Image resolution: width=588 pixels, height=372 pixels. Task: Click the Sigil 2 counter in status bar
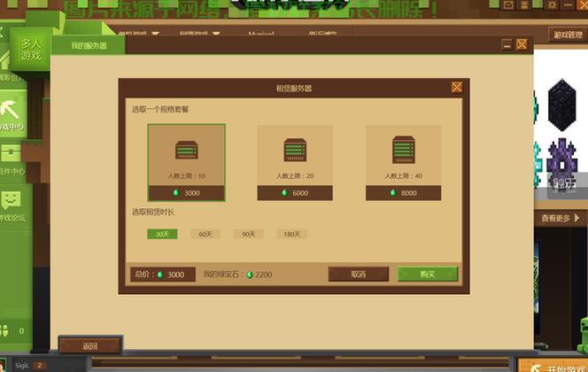point(30,365)
